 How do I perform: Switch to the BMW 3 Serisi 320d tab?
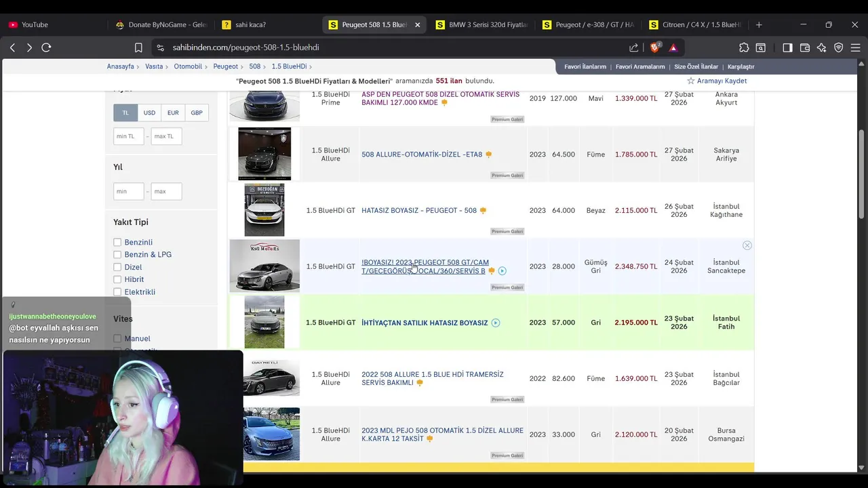coord(481,24)
